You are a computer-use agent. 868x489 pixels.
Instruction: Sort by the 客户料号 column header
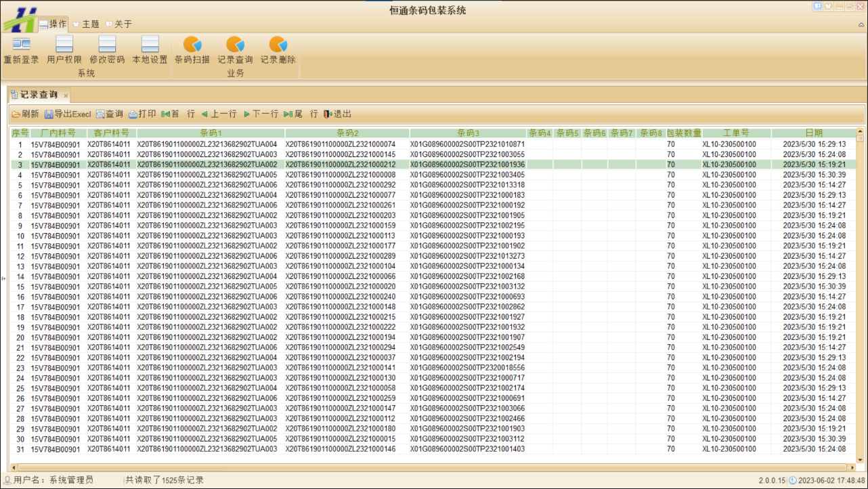coord(111,133)
